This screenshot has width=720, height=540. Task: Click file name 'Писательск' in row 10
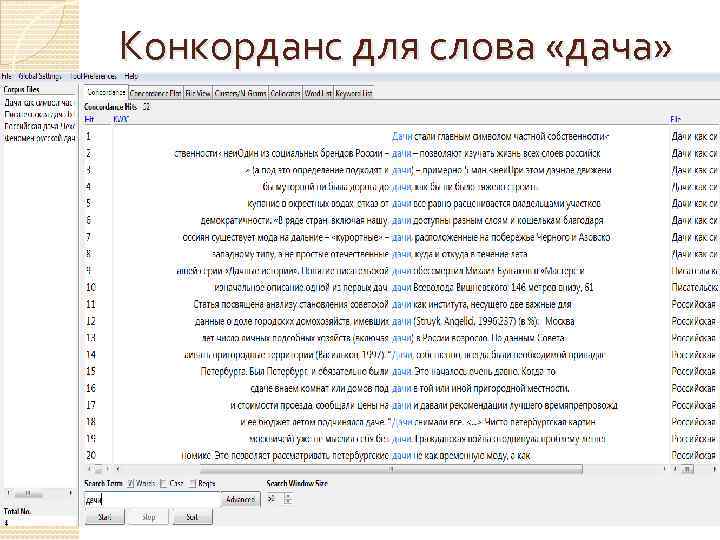point(695,288)
